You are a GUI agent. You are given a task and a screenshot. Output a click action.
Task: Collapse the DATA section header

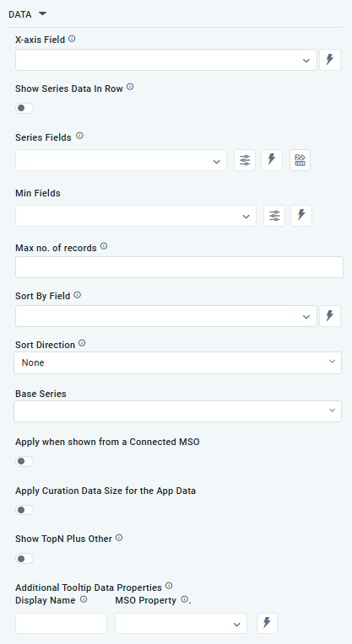click(27, 14)
